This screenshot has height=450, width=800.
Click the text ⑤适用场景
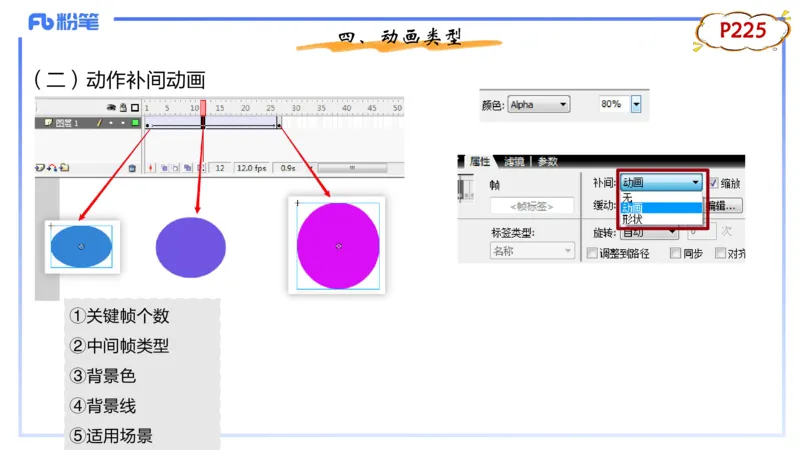pos(111,436)
